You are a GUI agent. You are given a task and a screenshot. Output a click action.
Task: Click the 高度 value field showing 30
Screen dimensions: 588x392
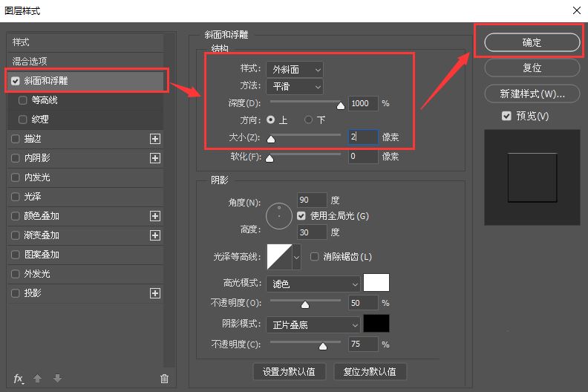312,232
